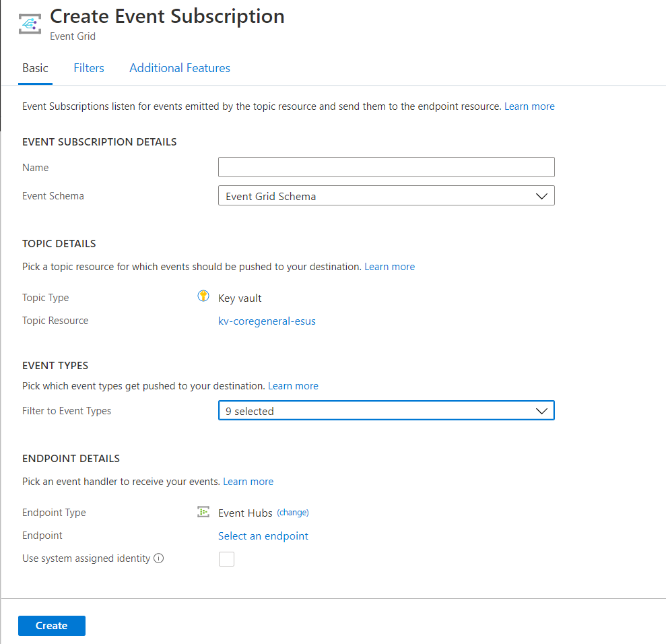Click the Key vault topic type icon
Viewport: 666px width, 644px height.
[x=203, y=296]
